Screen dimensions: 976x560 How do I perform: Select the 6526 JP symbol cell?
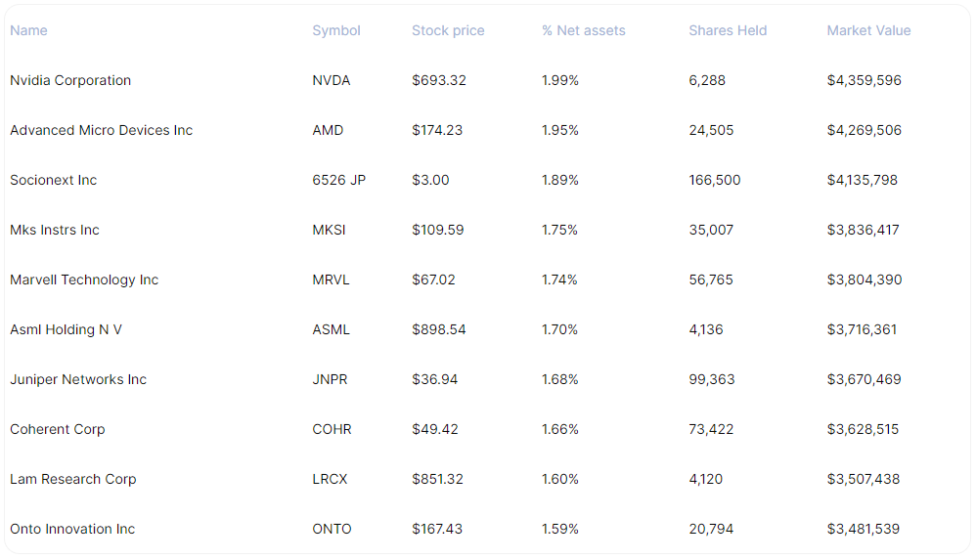339,180
